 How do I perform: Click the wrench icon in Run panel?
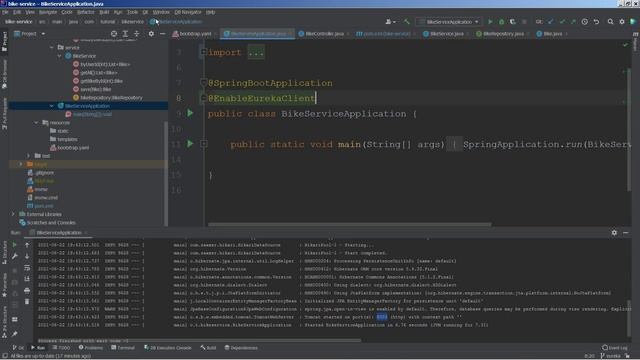15,256
